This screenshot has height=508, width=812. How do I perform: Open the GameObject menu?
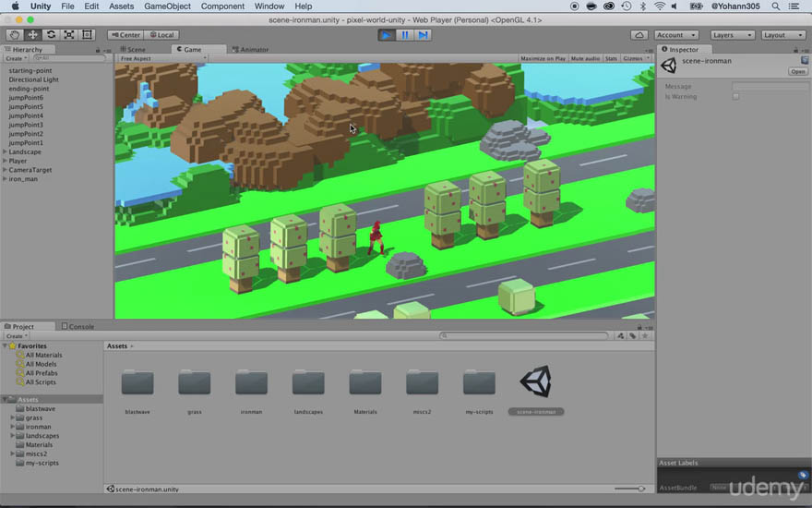[167, 6]
